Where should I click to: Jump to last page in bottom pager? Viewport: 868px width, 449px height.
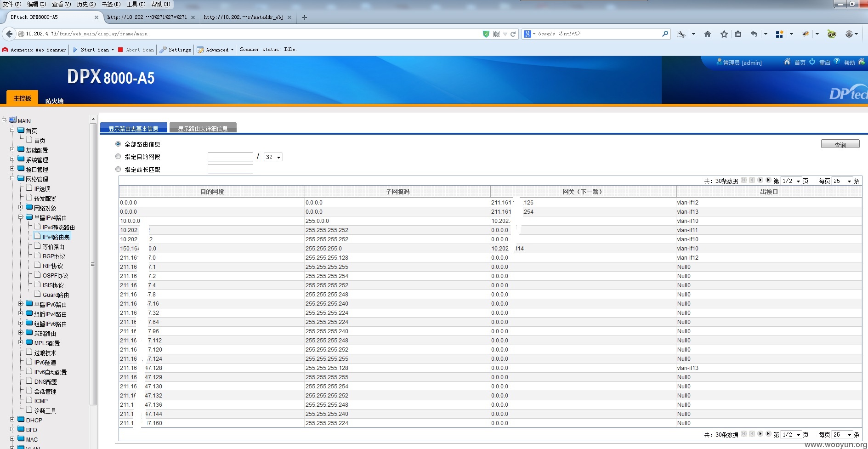point(768,433)
